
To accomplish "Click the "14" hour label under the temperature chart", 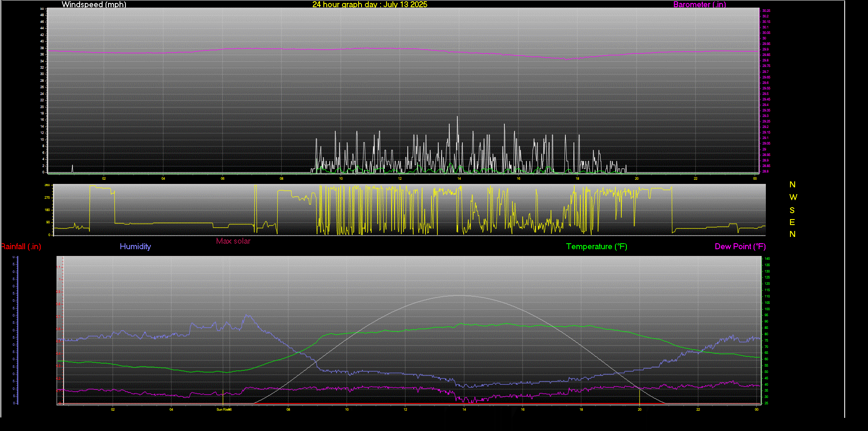I will click(464, 409).
